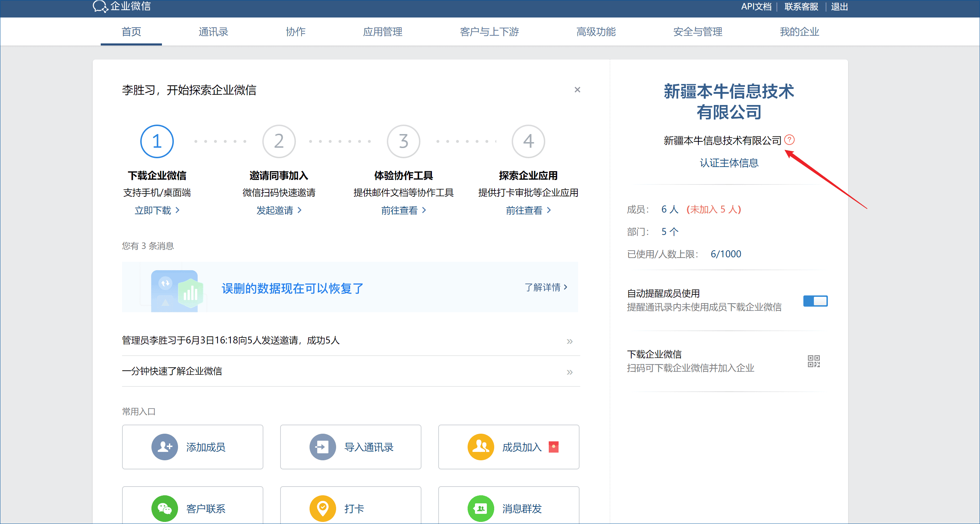Click 前往查看 under 探索企业应用

click(x=528, y=210)
